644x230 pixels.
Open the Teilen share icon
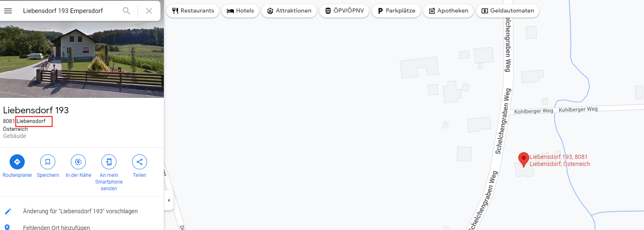(x=140, y=162)
